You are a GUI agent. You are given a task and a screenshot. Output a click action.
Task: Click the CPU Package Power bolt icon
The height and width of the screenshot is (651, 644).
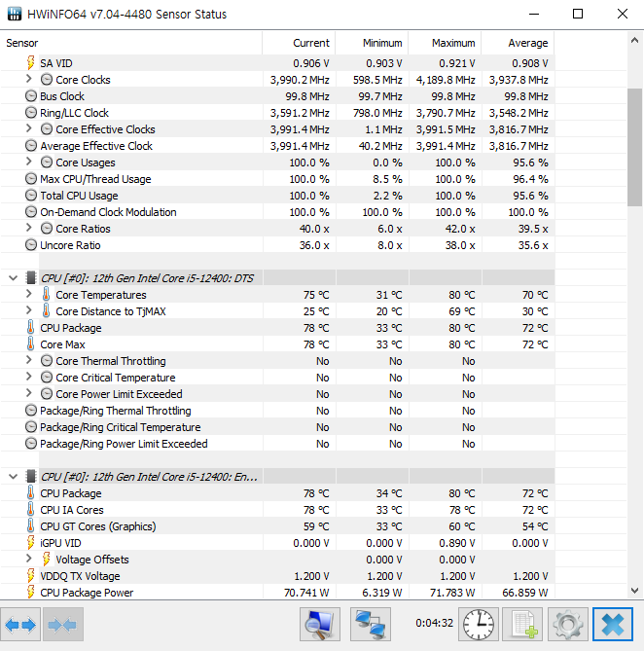pyautogui.click(x=31, y=593)
